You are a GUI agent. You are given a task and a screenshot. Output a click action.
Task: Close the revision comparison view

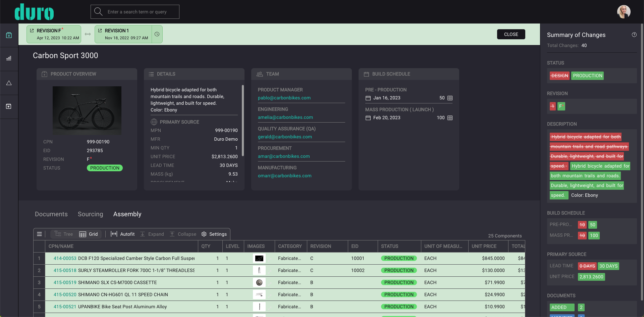(511, 34)
